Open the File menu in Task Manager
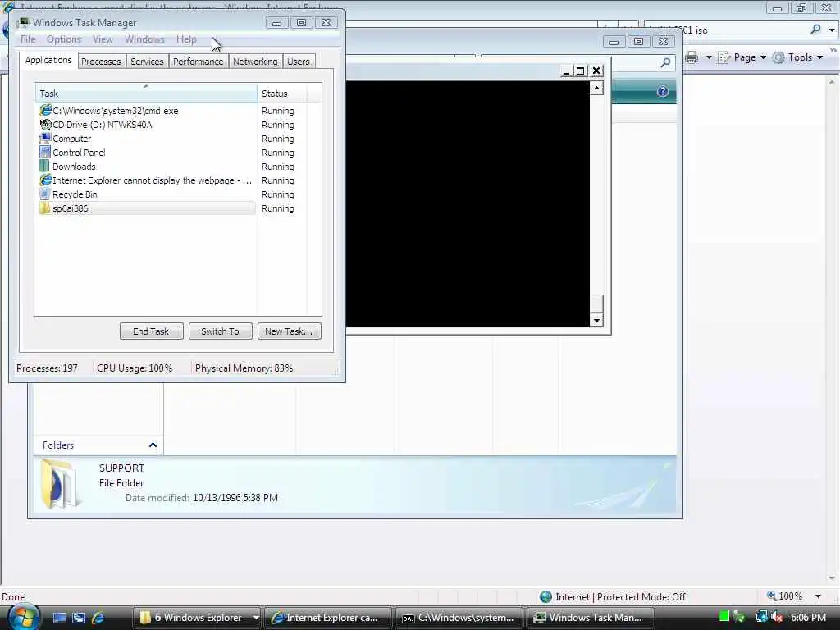Screen dimensions: 840x630 click(x=28, y=39)
